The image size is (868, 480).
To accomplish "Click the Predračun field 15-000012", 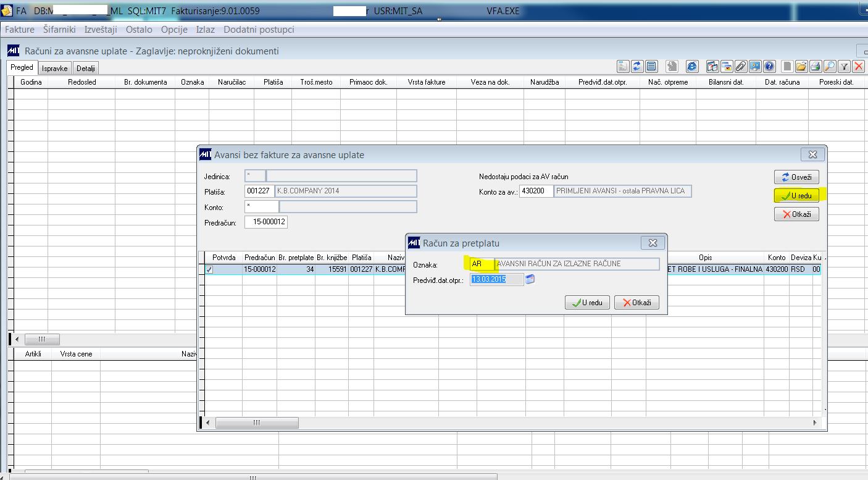I will click(x=266, y=222).
